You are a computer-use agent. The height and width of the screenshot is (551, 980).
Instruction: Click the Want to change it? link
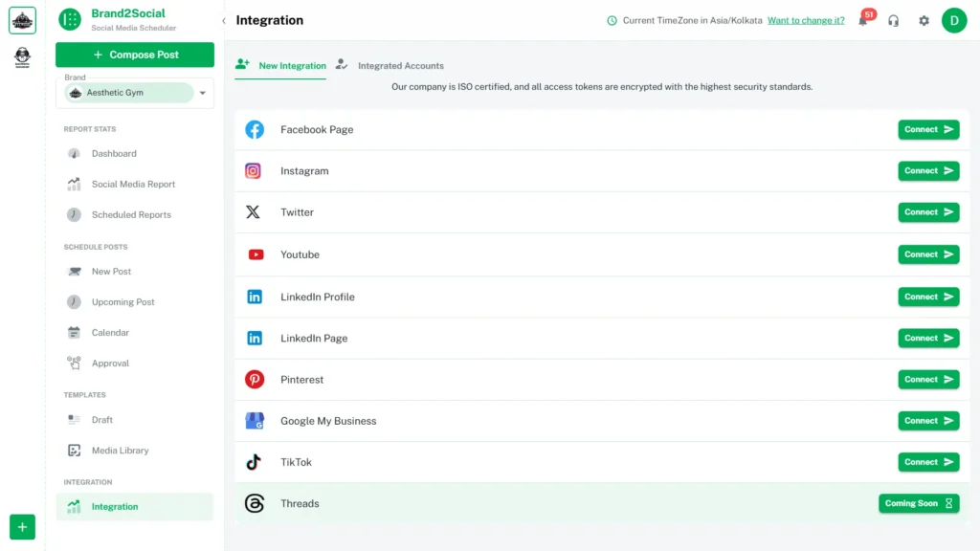[x=806, y=21]
